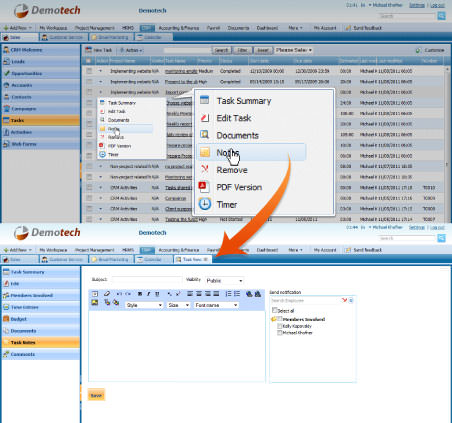Click the Subject input field
Image resolution: width=452 pixels, height=423 pixels.
[x=146, y=279]
